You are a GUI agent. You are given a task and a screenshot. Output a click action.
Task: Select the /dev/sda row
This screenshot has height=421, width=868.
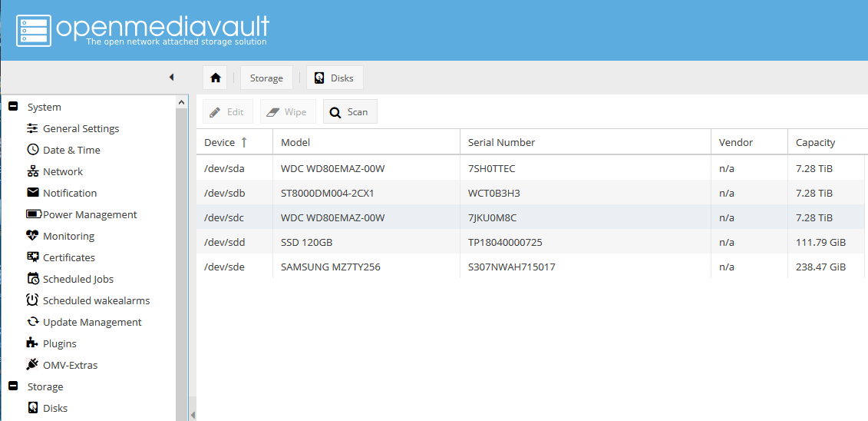[x=531, y=168]
